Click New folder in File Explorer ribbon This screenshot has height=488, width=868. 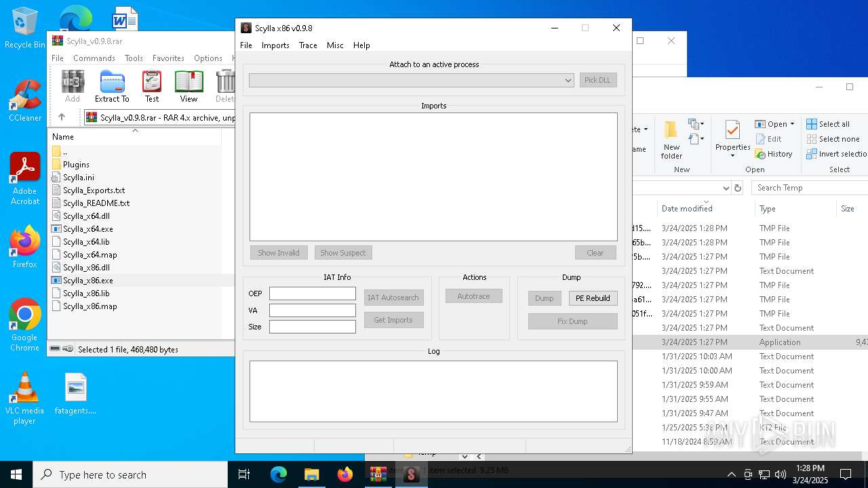pos(671,140)
